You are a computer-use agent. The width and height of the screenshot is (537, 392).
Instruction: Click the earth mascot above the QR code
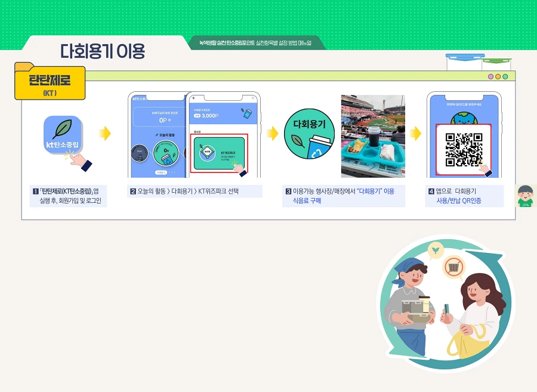[x=464, y=119]
